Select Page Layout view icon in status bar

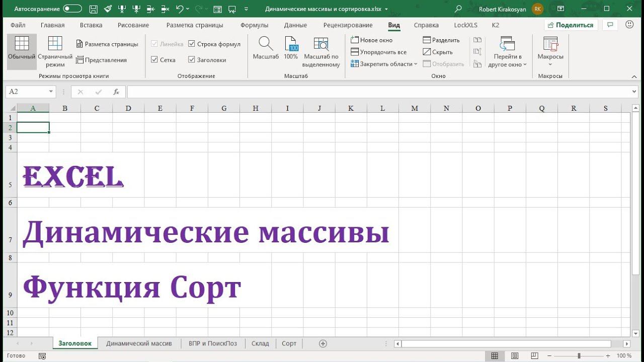coord(515,356)
